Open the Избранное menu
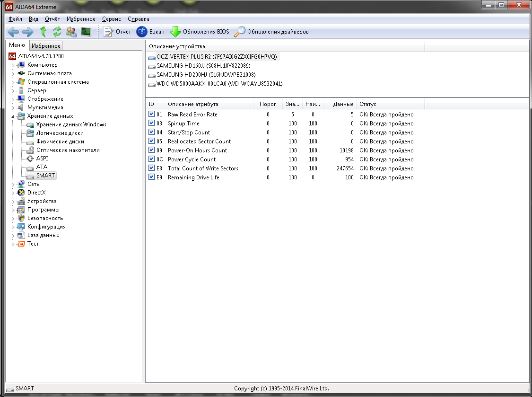The width and height of the screenshot is (532, 397). coord(81,19)
